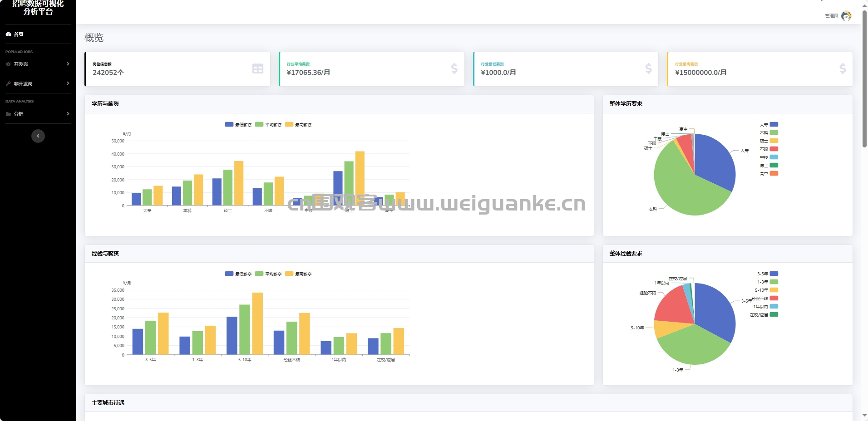
Task: Toggle 最低薪资 series in 学历与薪资 chart
Action: (x=238, y=124)
